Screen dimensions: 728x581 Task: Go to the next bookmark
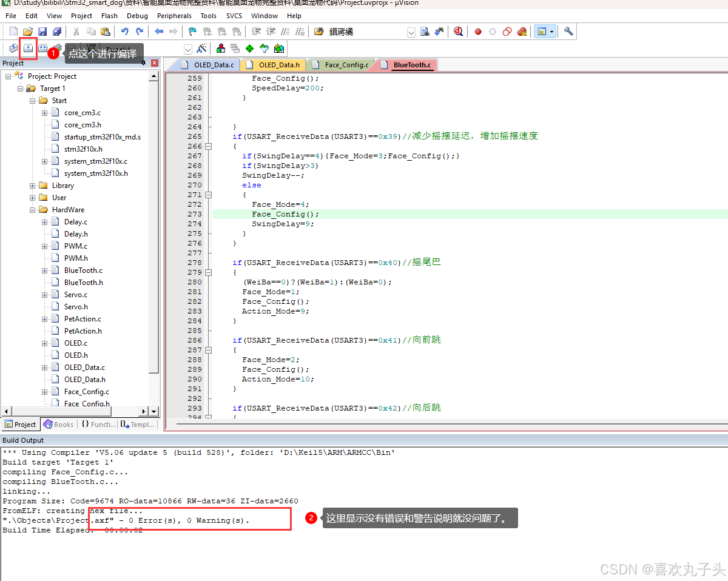click(222, 32)
